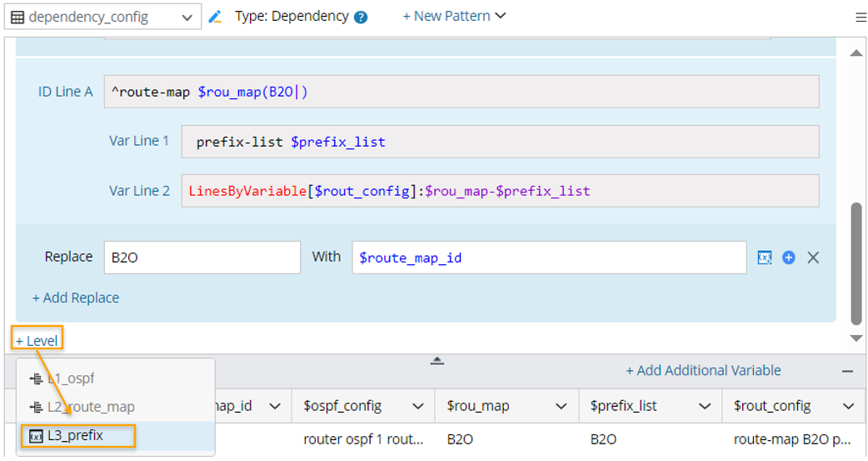Image resolution: width=868 pixels, height=461 pixels.
Task: Open the hamburger menu at top right
Action: coord(861,17)
